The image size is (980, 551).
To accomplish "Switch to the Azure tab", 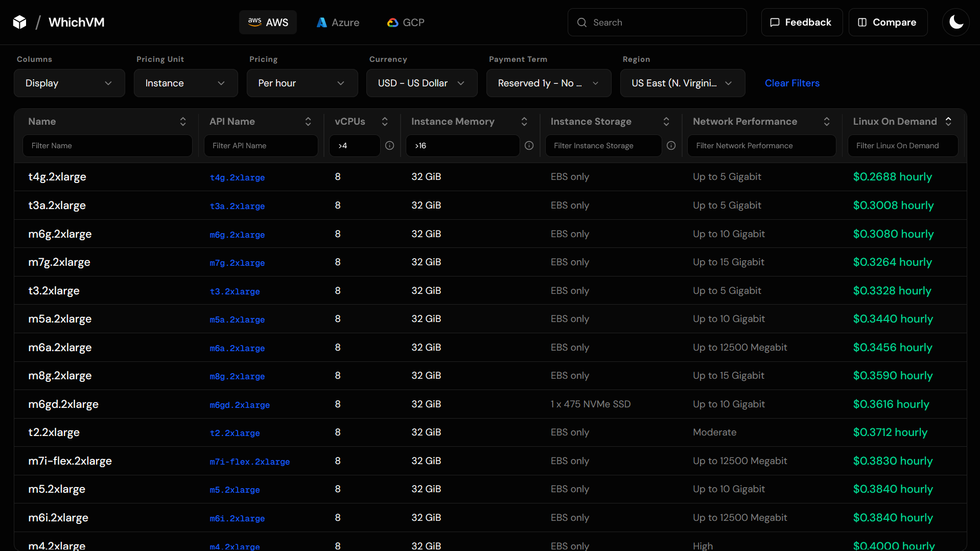I will tap(337, 22).
